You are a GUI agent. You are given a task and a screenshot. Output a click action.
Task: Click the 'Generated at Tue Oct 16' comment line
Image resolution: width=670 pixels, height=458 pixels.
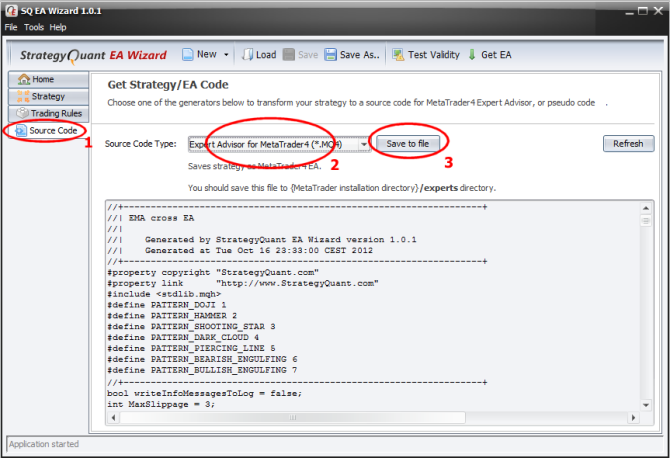259,250
